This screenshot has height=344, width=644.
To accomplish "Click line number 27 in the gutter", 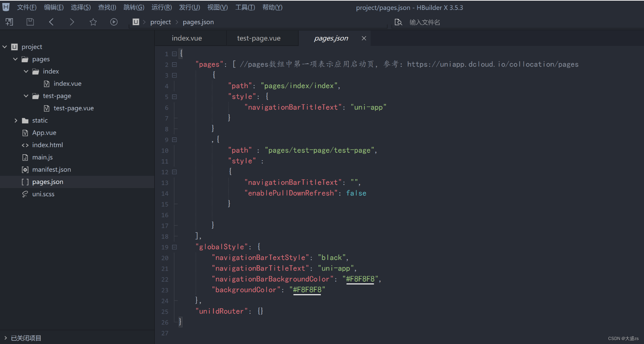I will tap(165, 333).
